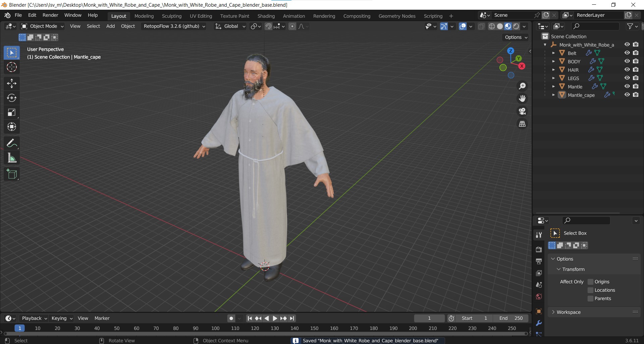Click the Zoom view magnifier icon
Screen dimensions: 644x344
[x=522, y=86]
